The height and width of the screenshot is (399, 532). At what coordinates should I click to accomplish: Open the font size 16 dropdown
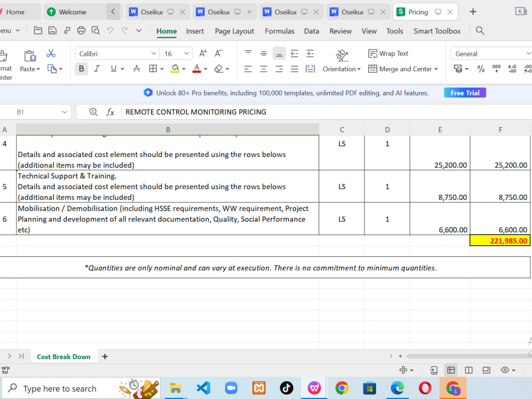pos(186,54)
